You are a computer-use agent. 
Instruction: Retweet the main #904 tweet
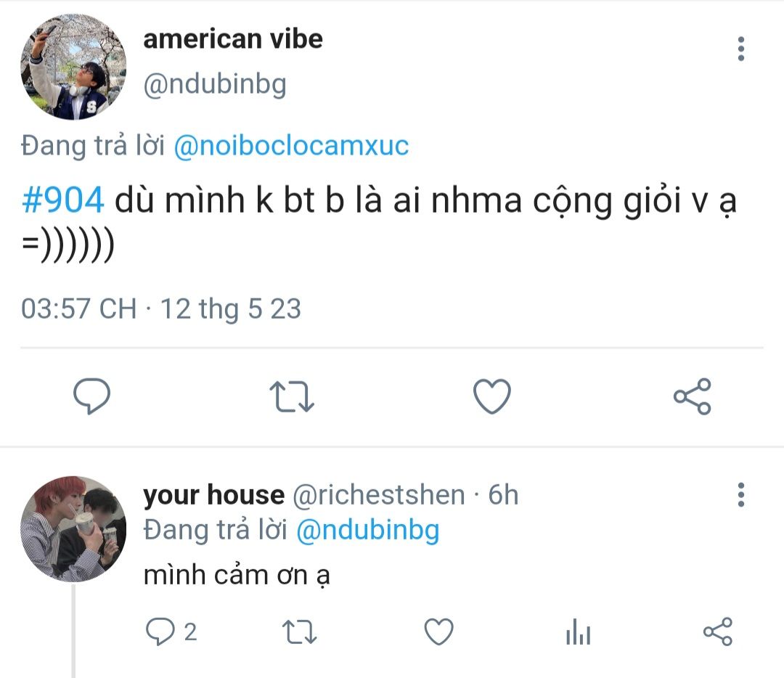[x=292, y=396]
